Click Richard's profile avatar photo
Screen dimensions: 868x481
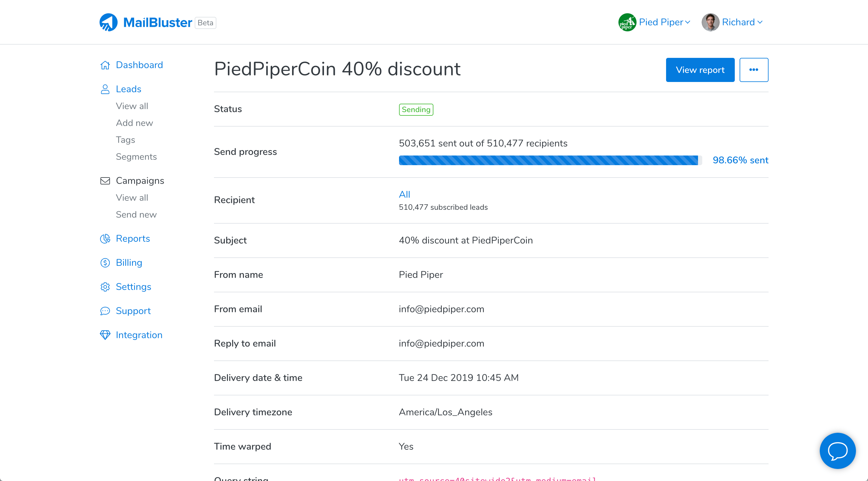pos(710,22)
